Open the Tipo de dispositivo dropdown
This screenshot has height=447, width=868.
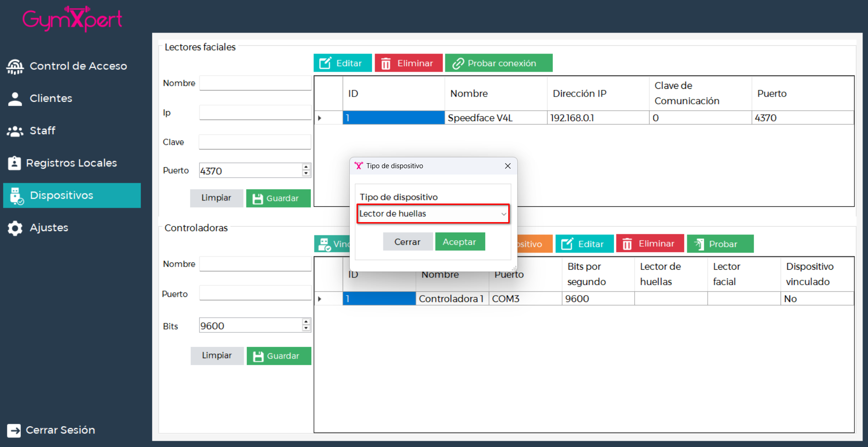click(x=433, y=214)
